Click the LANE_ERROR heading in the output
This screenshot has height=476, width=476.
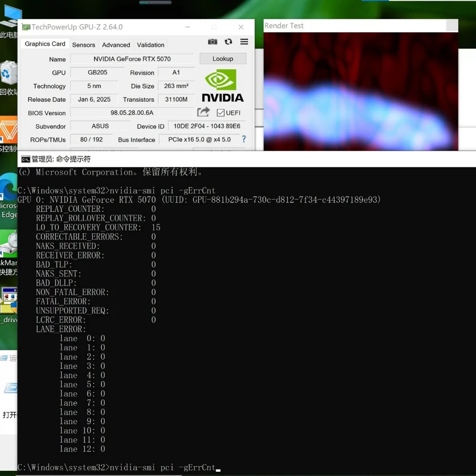tap(61, 329)
